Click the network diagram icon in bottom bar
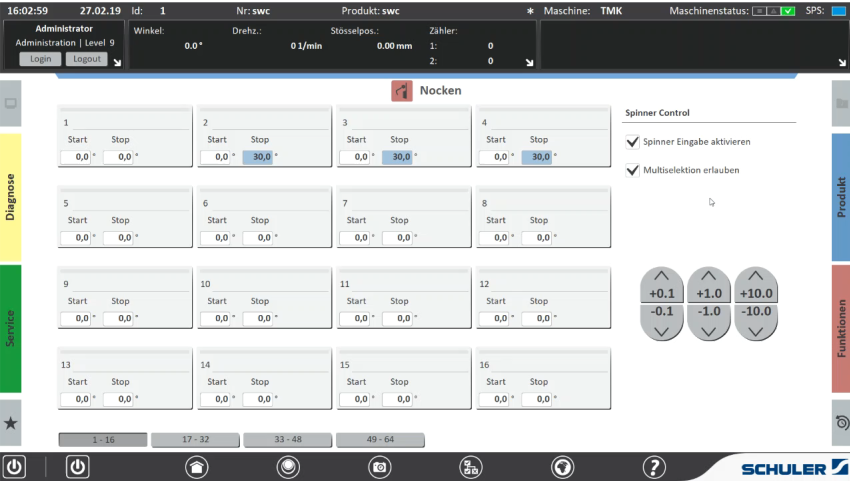The height and width of the screenshot is (481, 850). coord(471,466)
